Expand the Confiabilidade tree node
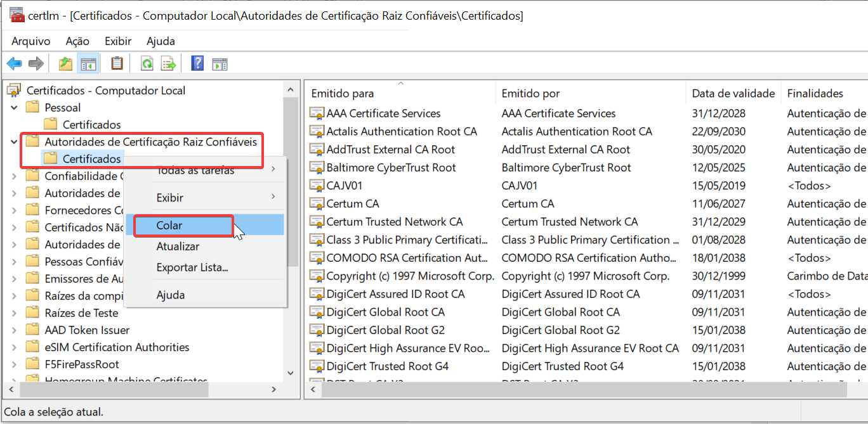Viewport: 868px width, 424px height. (14, 176)
